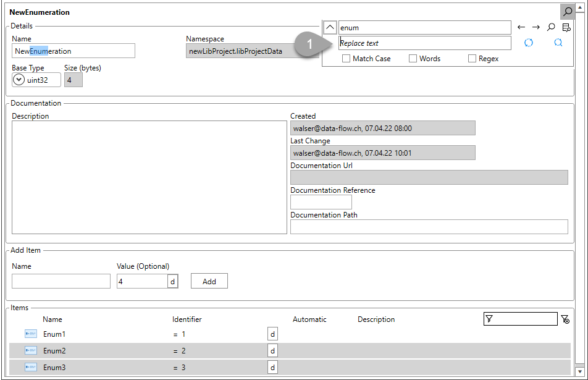Go to previous match with left arrow
Screen dimensions: 588x380
coord(521,27)
